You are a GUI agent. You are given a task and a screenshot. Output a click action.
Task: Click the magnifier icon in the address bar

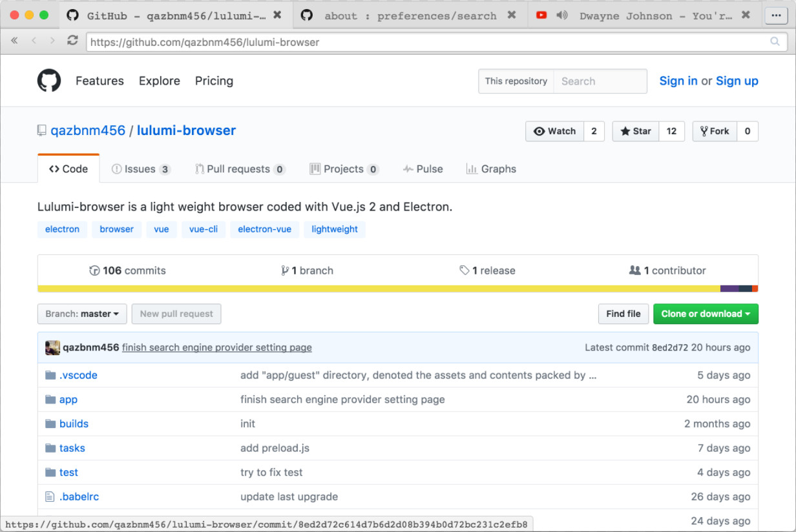[x=775, y=42]
